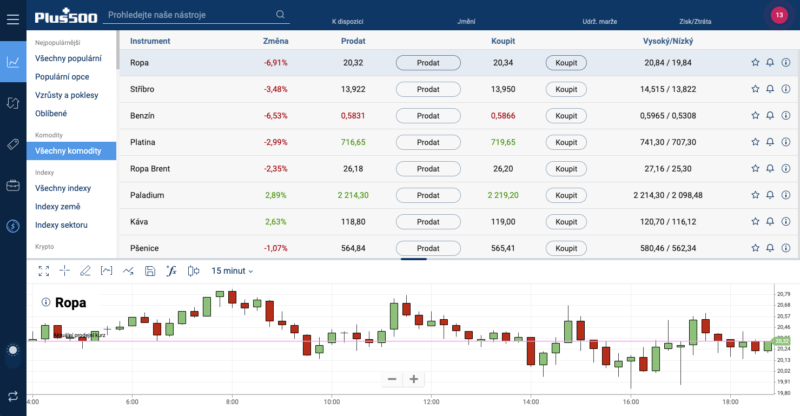Open info for Ropa row

[x=785, y=62]
